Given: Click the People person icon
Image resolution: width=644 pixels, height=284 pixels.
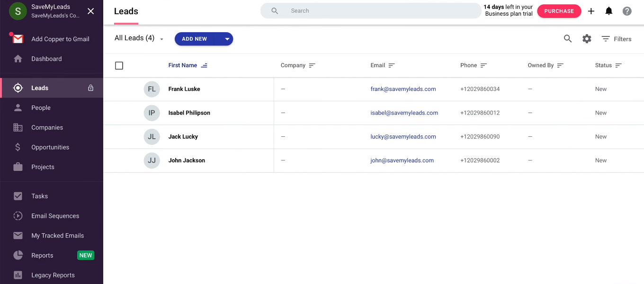Looking at the screenshot, I should (18, 107).
